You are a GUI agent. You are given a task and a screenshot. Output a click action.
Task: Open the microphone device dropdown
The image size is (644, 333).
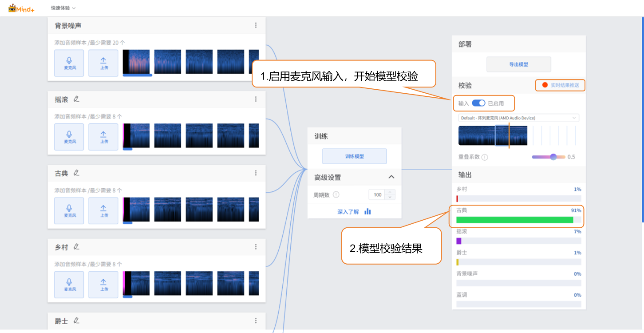coord(518,118)
